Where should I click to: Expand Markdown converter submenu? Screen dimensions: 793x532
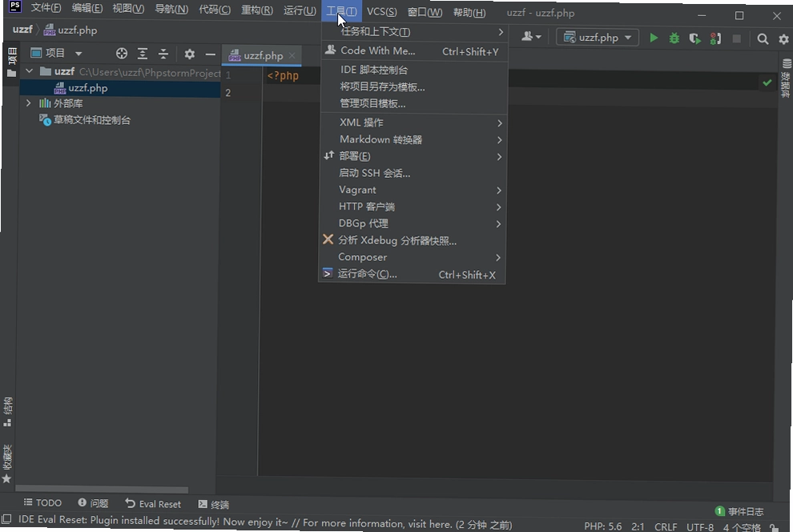pyautogui.click(x=413, y=139)
